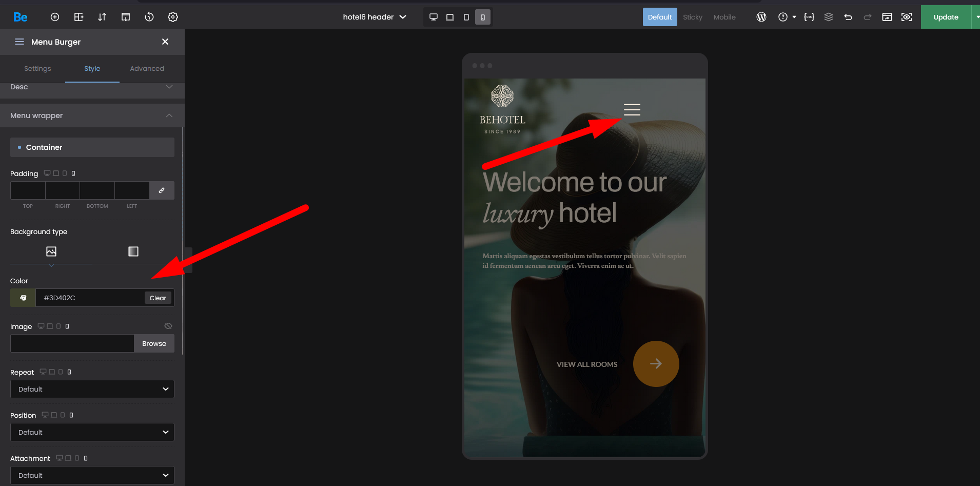
Task: Click the green Update button
Action: point(946,17)
